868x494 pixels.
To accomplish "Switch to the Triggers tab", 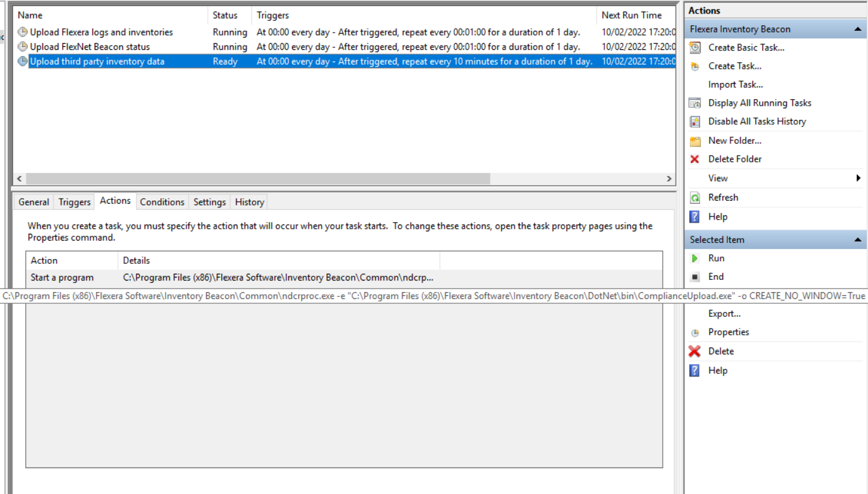I will click(74, 202).
